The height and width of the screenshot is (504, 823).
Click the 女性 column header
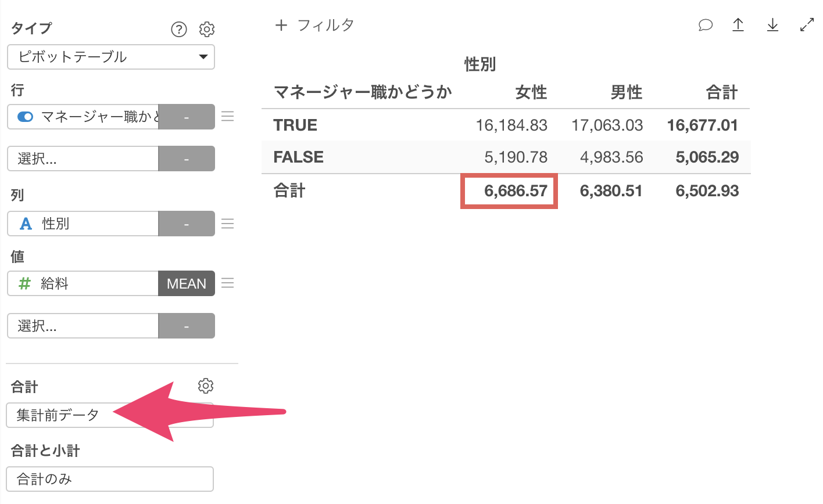tap(531, 92)
